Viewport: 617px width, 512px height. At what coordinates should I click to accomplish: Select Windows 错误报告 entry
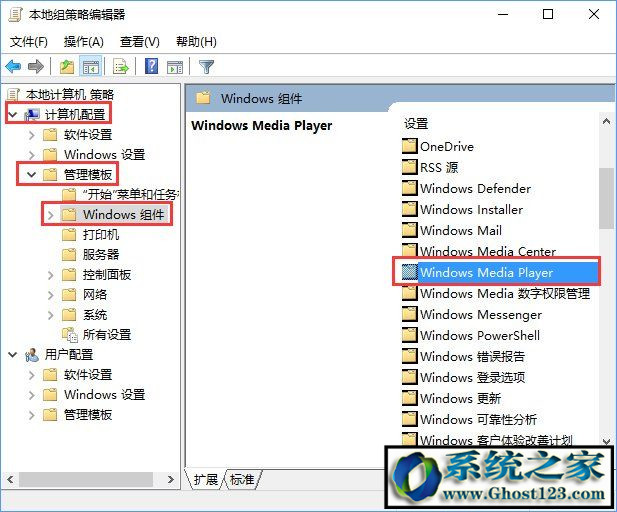point(472,356)
